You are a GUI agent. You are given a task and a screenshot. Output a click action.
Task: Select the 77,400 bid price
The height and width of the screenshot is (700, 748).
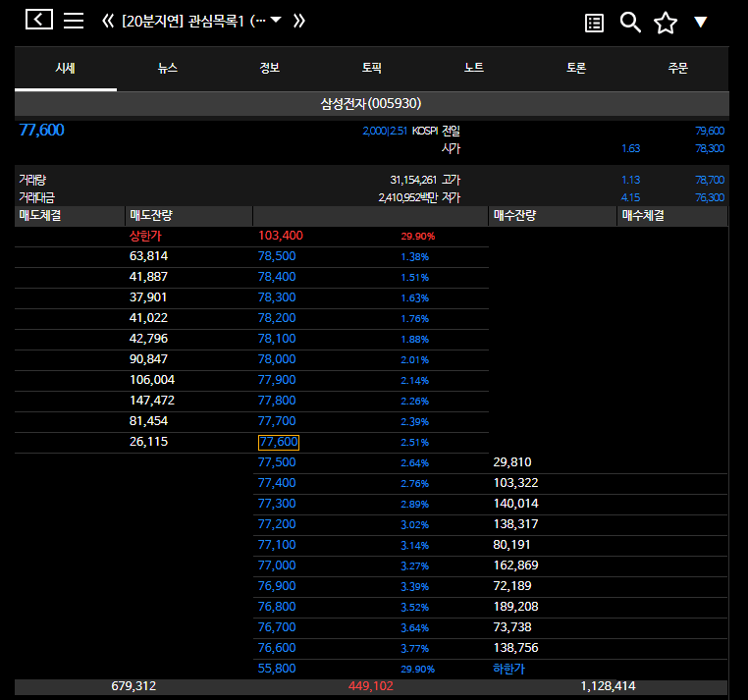pos(277,483)
